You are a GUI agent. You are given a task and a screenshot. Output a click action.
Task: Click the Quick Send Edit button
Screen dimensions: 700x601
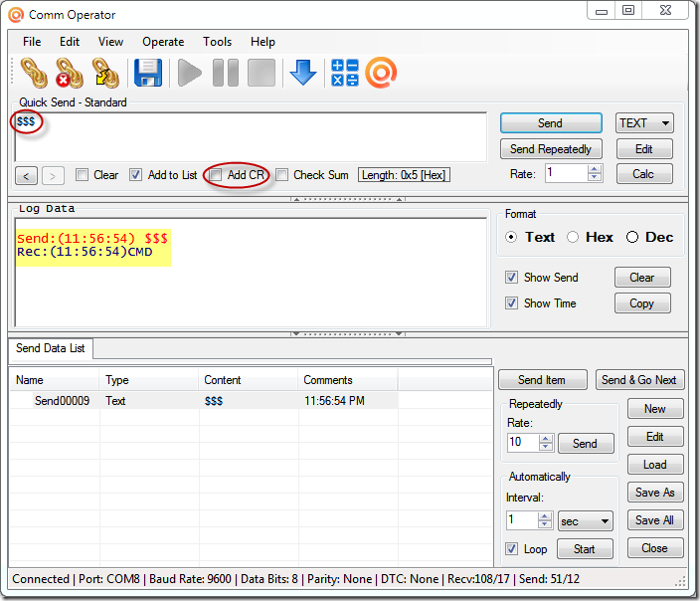644,149
